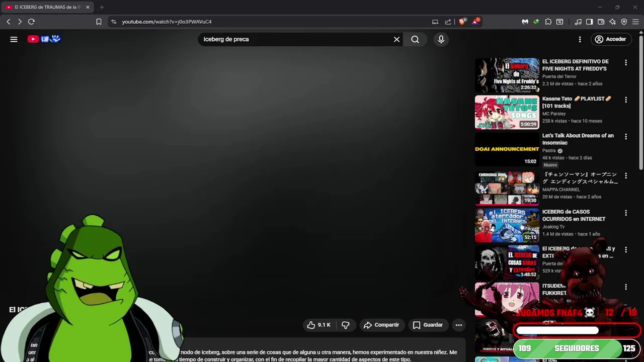Click the address bar URL
Viewport: 644px width, 362px height.
tap(167, 22)
